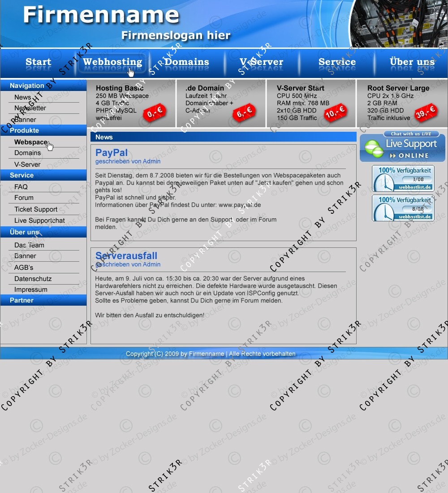Click the footer copyright text

click(x=211, y=354)
